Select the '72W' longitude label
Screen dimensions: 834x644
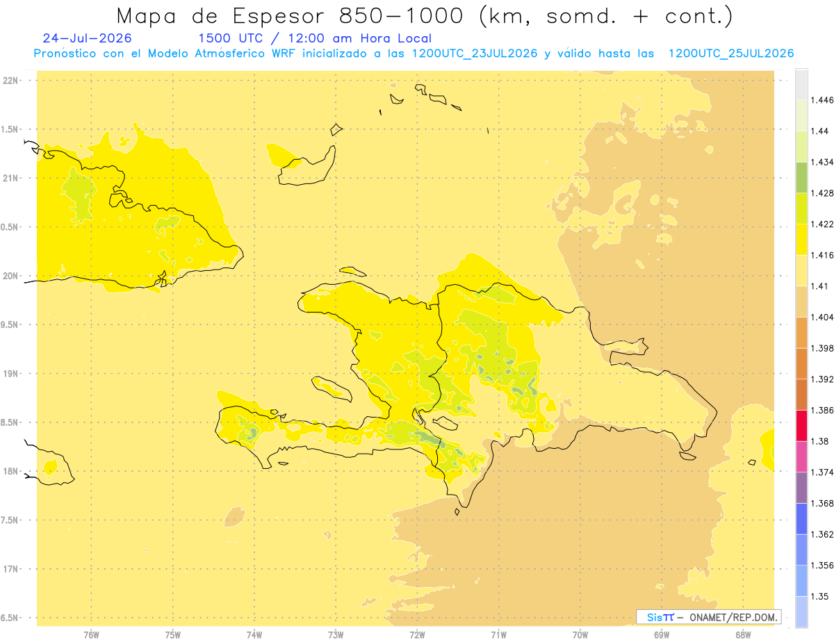pyautogui.click(x=417, y=635)
